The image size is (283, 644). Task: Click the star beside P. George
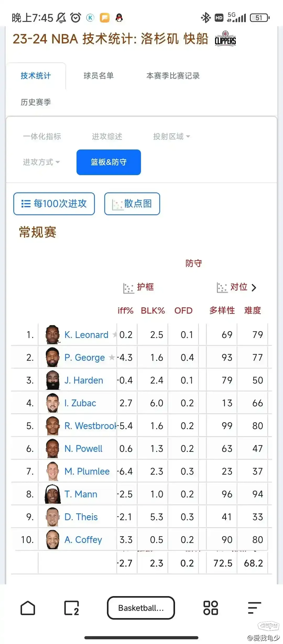point(112,357)
